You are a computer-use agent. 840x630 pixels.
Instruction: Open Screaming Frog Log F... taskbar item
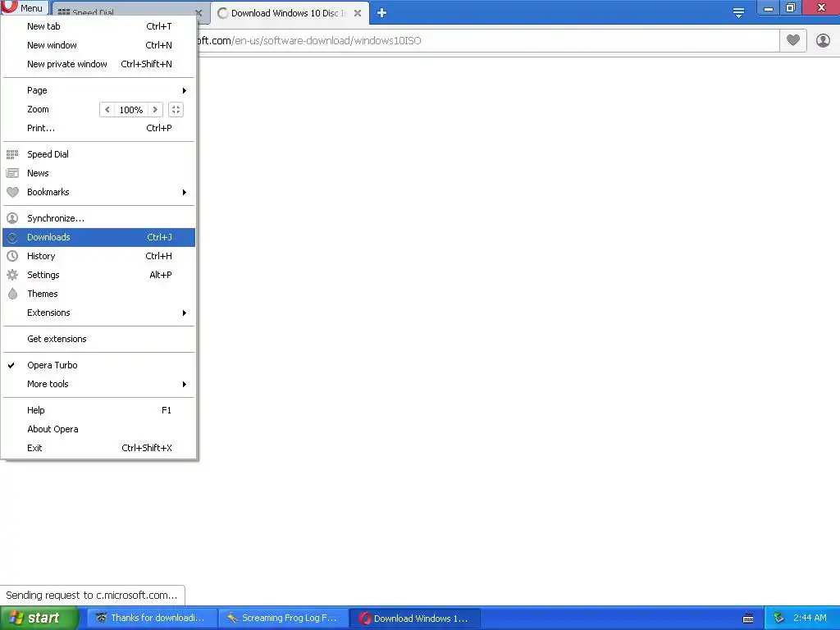284,619
